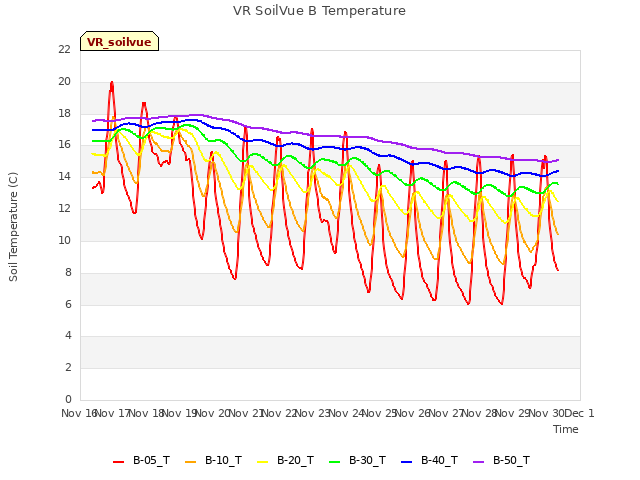The height and width of the screenshot is (480, 640).
Task: Click the Nov 30 x-axis tick label
Action: click(x=546, y=413)
